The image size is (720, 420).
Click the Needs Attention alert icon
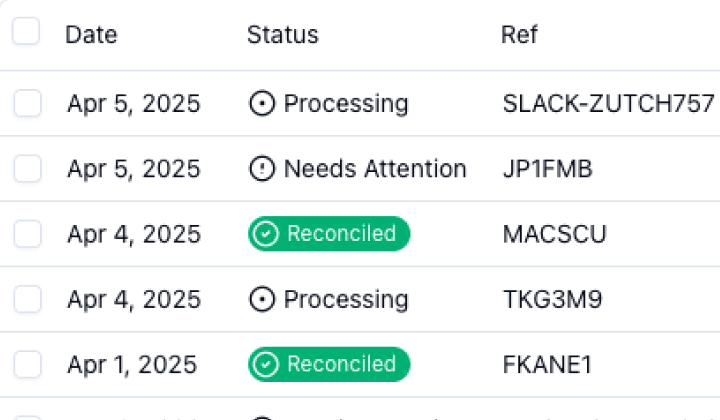coord(262,169)
